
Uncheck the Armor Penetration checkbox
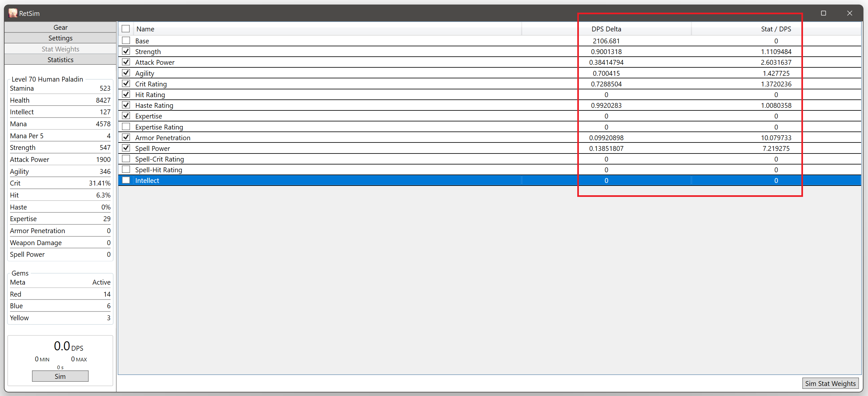(126, 137)
